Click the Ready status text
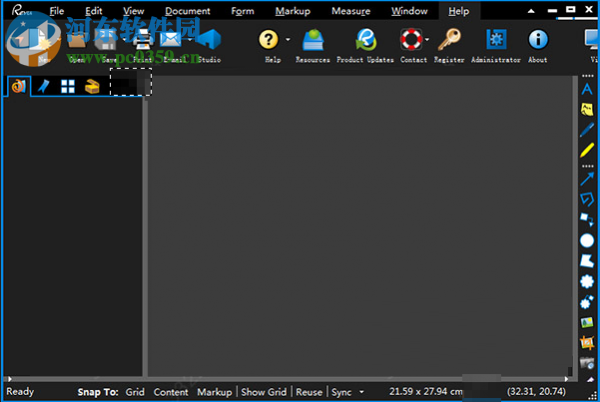 [x=20, y=392]
